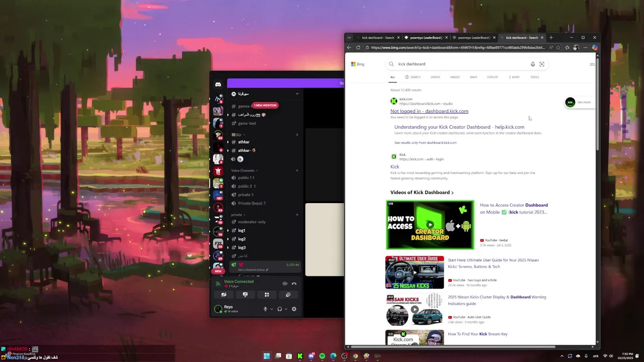Open Spotify from the taskbar

click(x=322, y=356)
